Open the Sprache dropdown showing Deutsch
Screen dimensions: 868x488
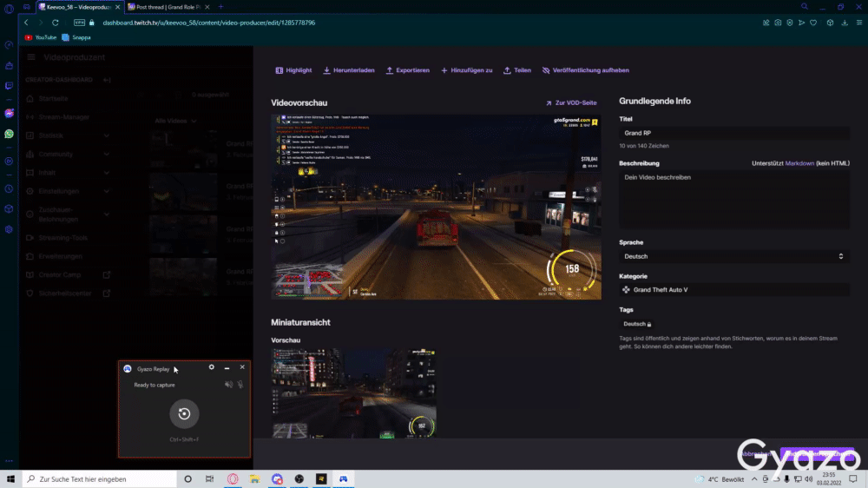(734, 256)
